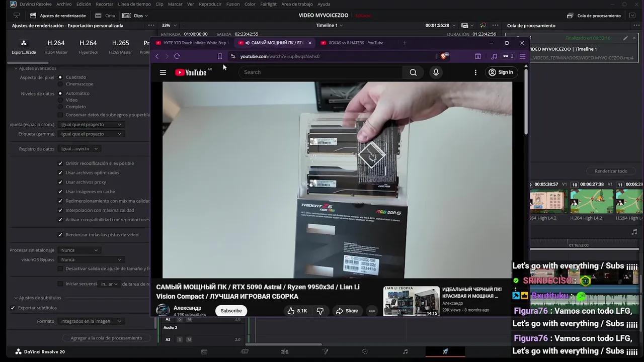The image size is (644, 362).
Task: Click the YouTube voice search microphone icon
Action: (436, 72)
